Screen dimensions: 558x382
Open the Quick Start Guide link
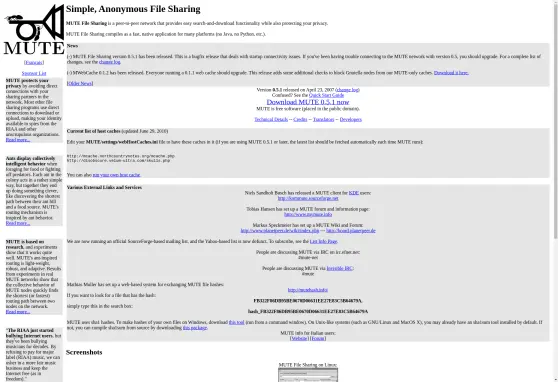(x=326, y=95)
